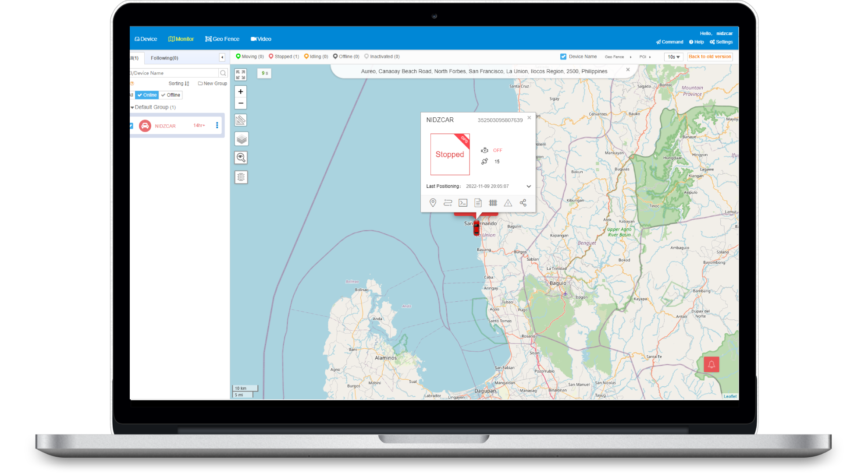Click the orange help question icon
Viewport: 868px width, 473px height.
tap(132, 83)
